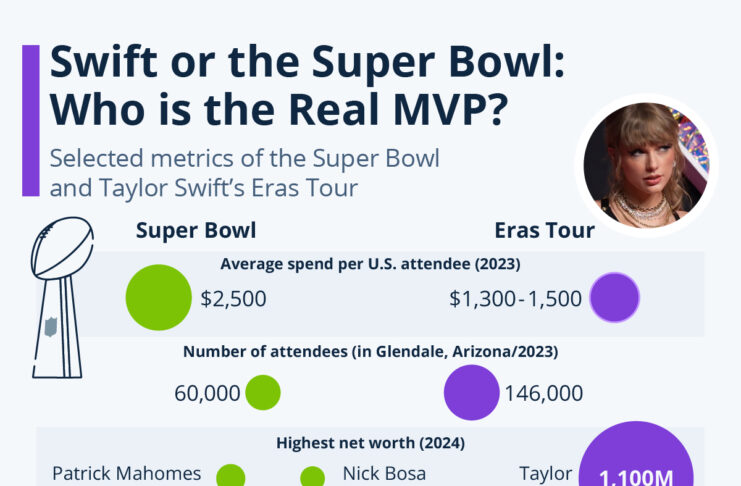
Task: Click the purple circle beside $1,300-1,500
Action: tap(614, 298)
